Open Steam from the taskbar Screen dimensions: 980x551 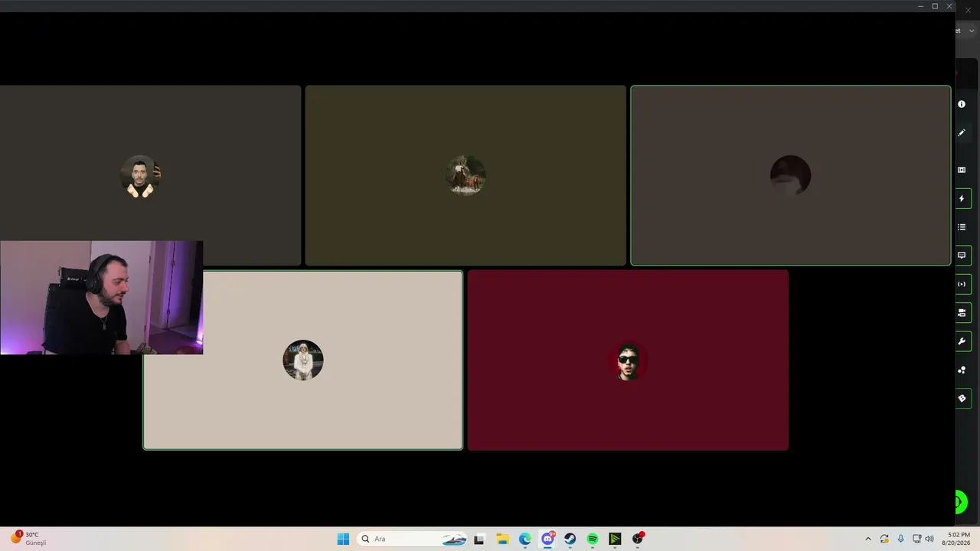point(570,539)
